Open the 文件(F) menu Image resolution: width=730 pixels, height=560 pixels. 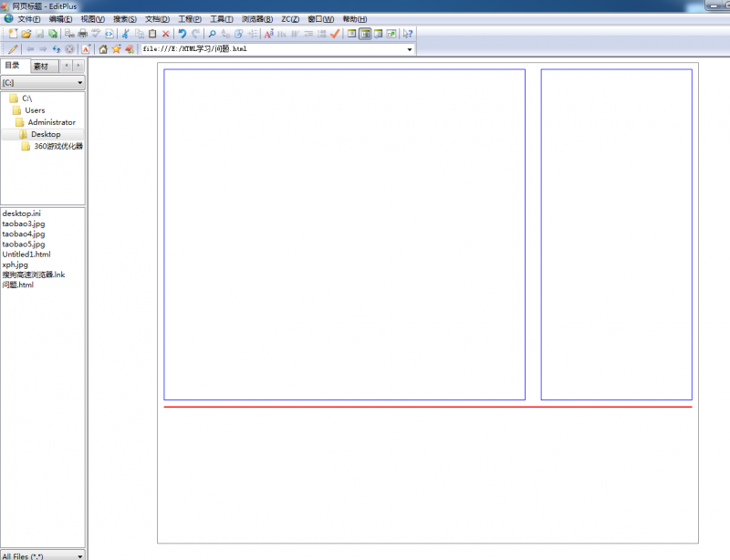click(29, 19)
